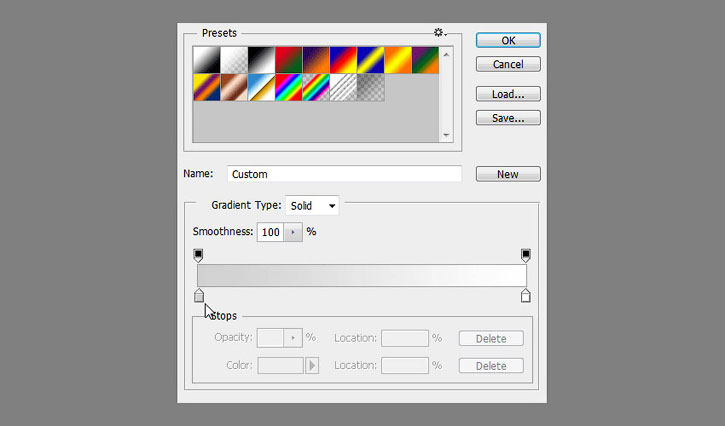The width and height of the screenshot is (725, 426).
Task: Select the gray Neutral Density preset
Action: (370, 87)
